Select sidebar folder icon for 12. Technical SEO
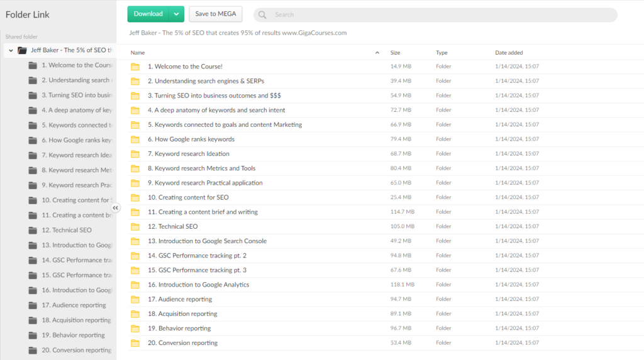Screen dimensions: 644x360 (x=33, y=231)
